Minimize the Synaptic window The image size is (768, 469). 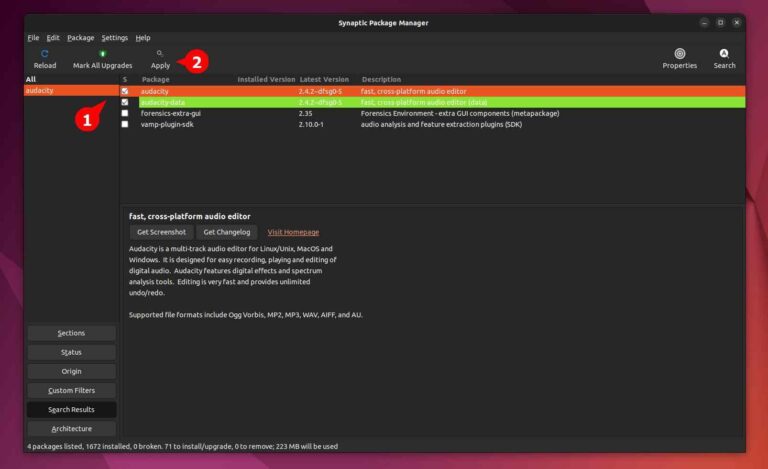pos(704,23)
